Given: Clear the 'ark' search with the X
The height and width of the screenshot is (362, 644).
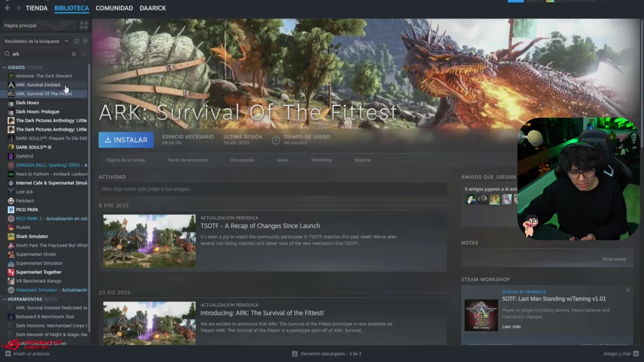Looking at the screenshot, I should pos(73,54).
